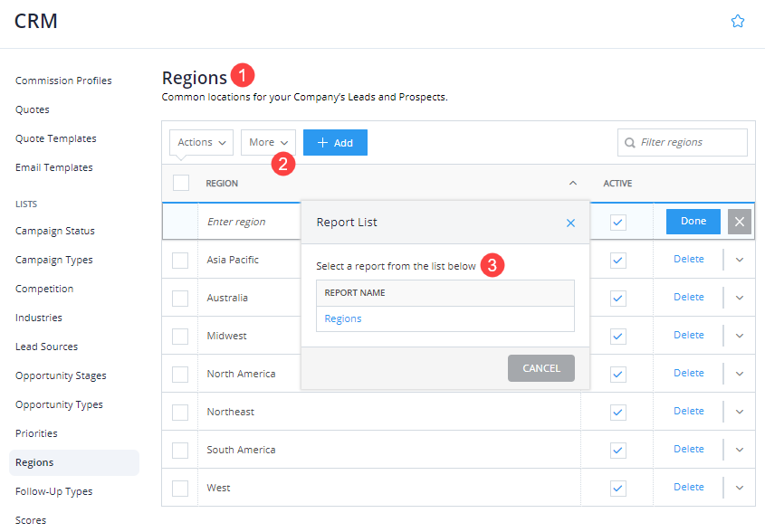Open Quote Templates in the sidebar
Image resolution: width=765 pixels, height=532 pixels.
(x=55, y=138)
